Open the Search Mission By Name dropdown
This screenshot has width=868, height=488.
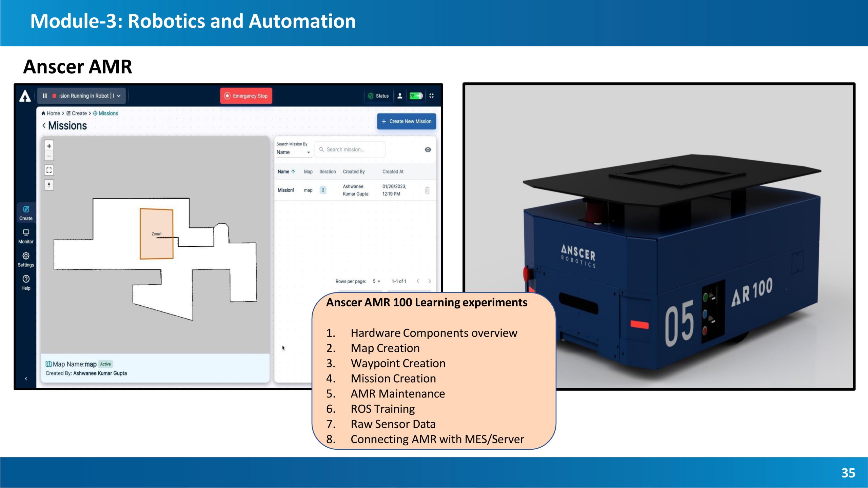click(293, 152)
